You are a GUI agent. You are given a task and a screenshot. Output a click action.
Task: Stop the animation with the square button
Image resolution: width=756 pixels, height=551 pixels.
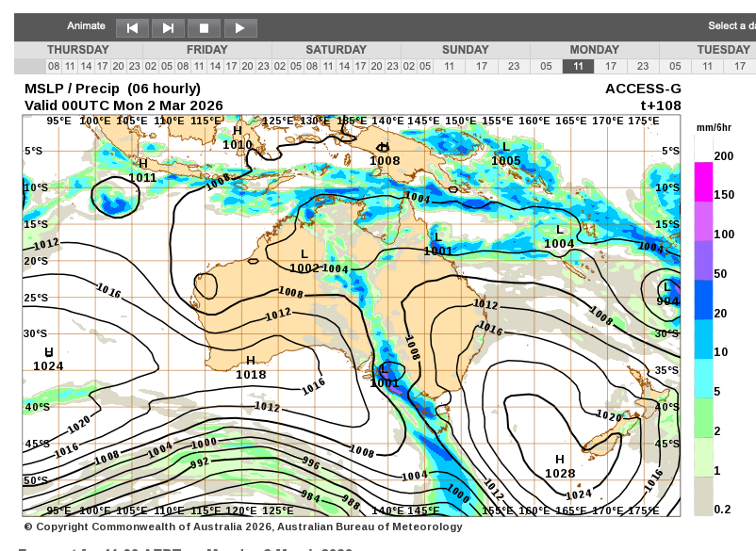point(204,28)
